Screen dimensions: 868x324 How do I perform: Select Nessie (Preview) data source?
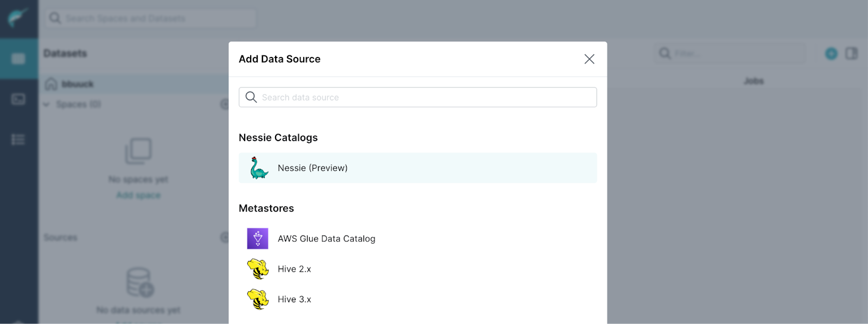312,168
